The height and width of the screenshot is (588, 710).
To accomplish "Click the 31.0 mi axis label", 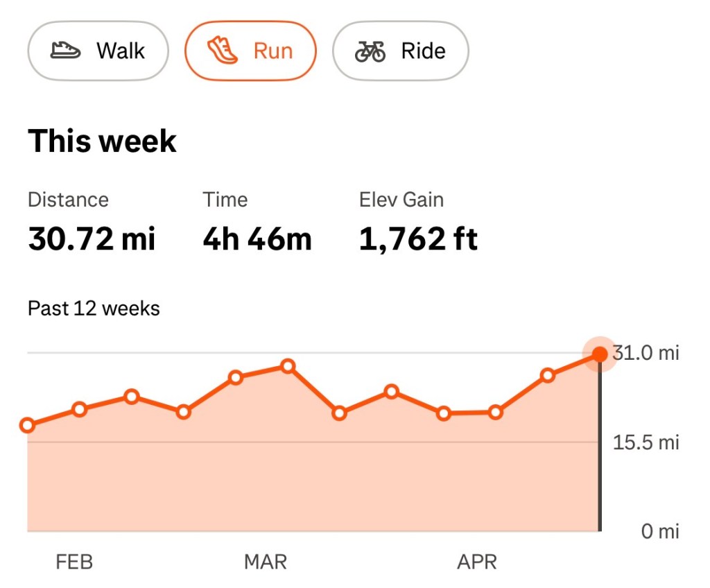I will point(646,353).
